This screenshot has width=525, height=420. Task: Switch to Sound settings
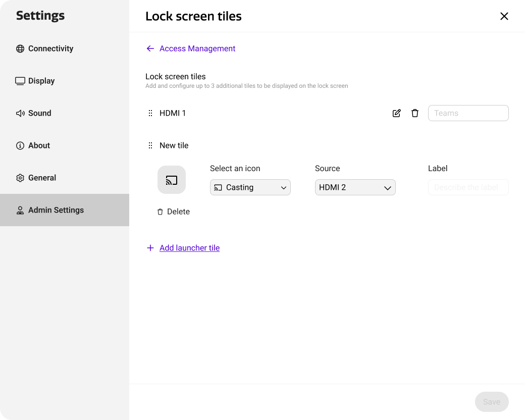tap(39, 113)
